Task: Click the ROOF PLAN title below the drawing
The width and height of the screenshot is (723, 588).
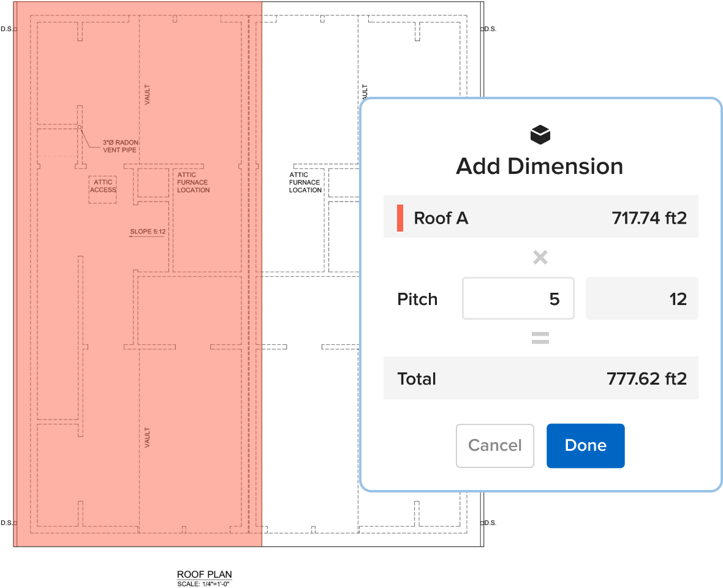Action: pyautogui.click(x=204, y=574)
